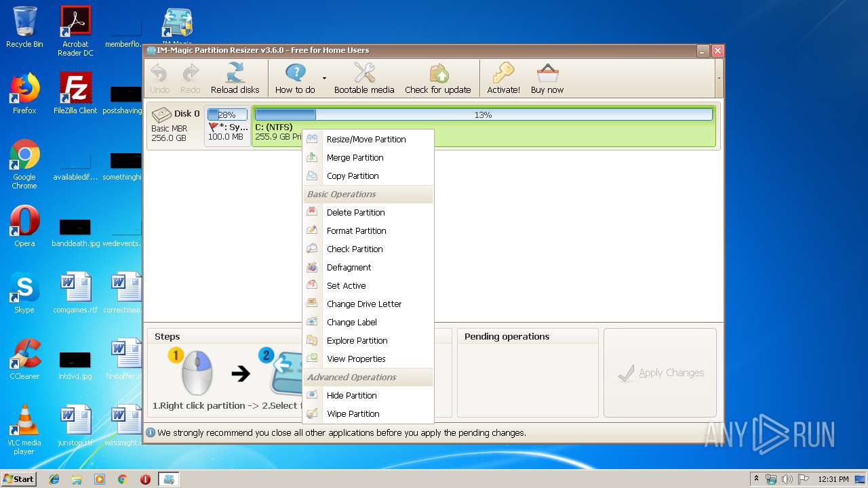The width and height of the screenshot is (868, 488).
Task: Open banddeath.jpg desktop file
Action: pyautogui.click(x=75, y=232)
